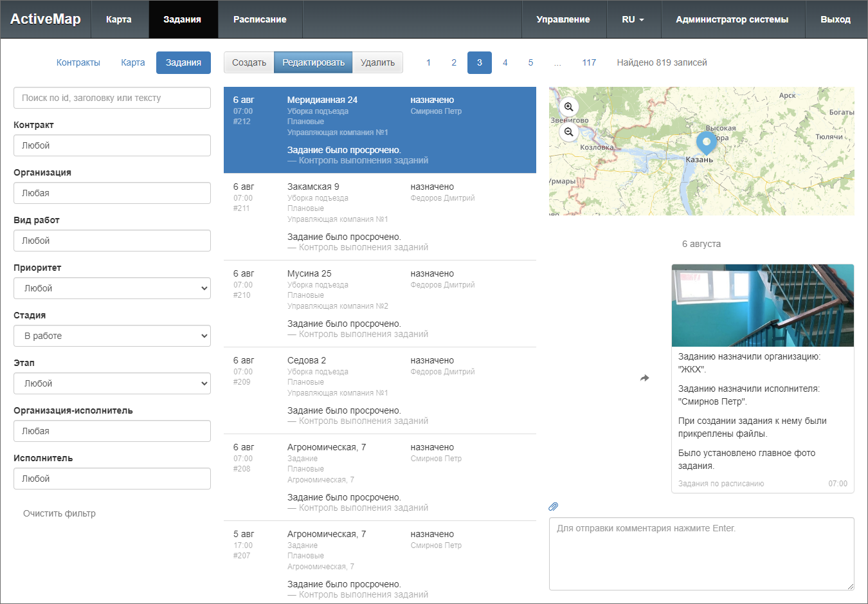Switch to the Расписание menu item
Screen dimensions: 868x604
tap(260, 19)
